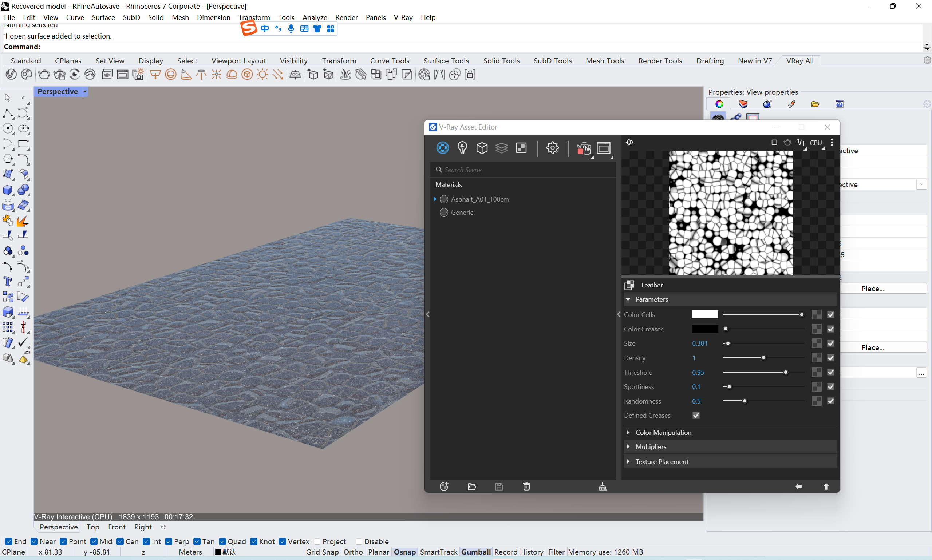Open V-Ray render Settings gear
Image resolution: width=932 pixels, height=560 pixels.
[x=553, y=148]
